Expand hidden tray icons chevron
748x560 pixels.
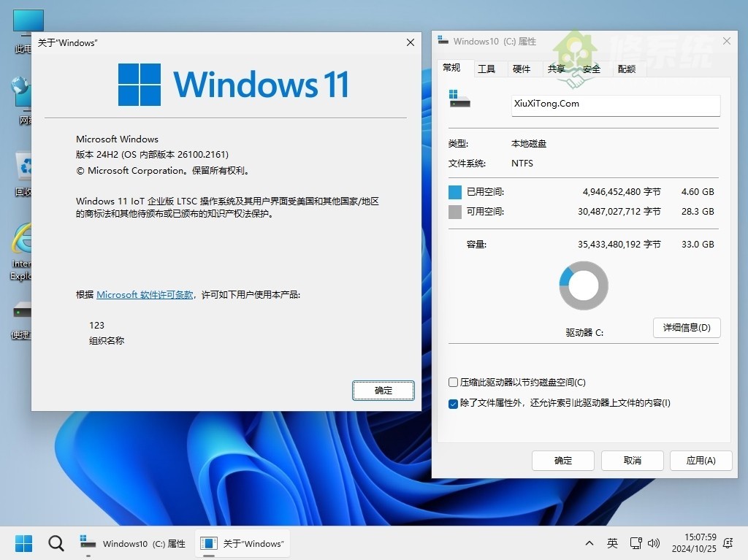point(589,543)
